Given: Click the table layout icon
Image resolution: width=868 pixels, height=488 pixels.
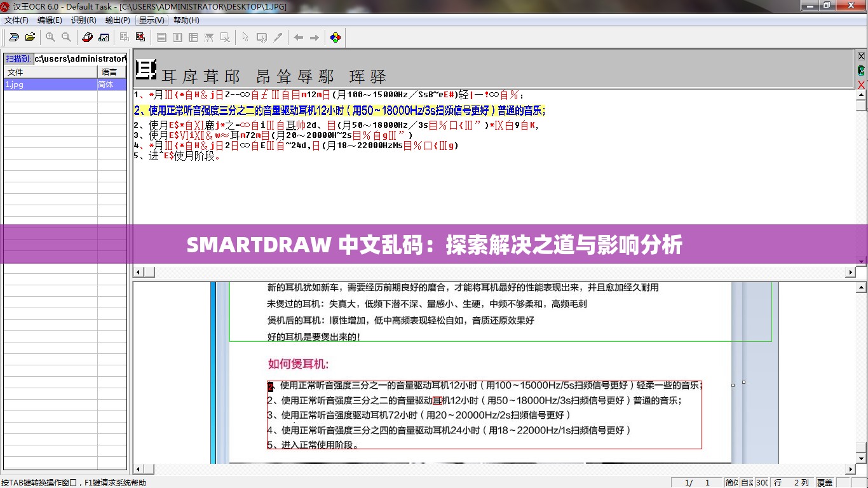Looking at the screenshot, I should 193,37.
